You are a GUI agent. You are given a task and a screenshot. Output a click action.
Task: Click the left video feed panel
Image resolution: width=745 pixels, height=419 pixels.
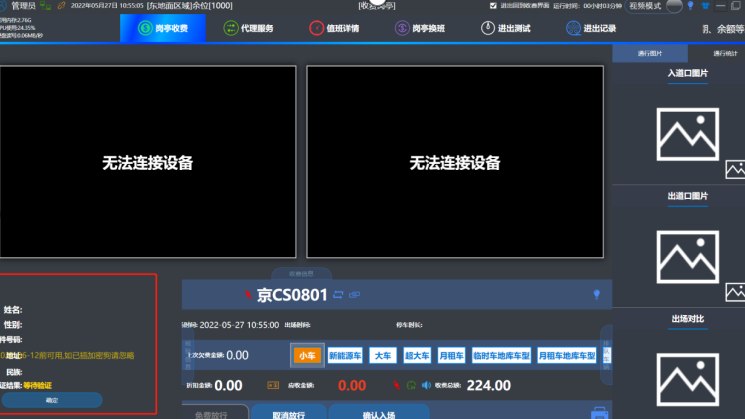(x=148, y=162)
